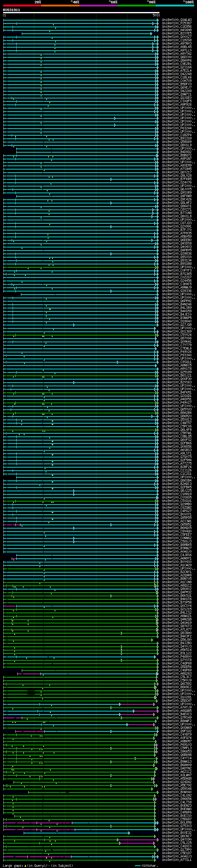Open the label UniRef100_C7EWL6
197x868 pixels.
(177, 349)
